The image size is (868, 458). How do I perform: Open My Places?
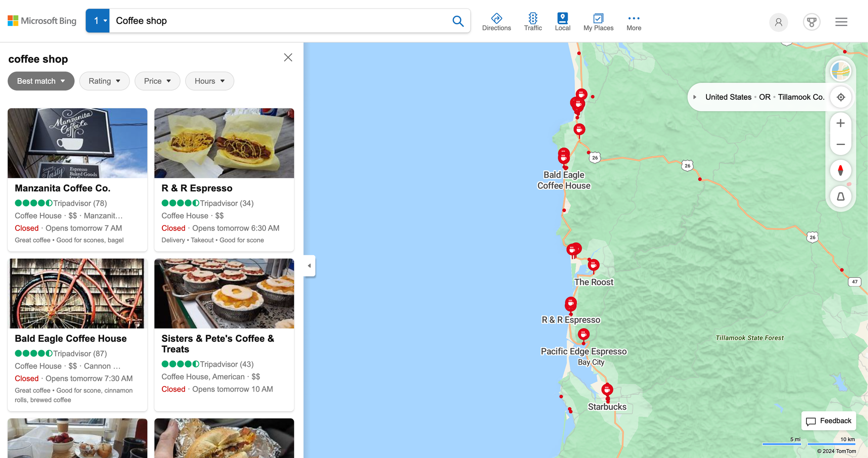point(598,22)
